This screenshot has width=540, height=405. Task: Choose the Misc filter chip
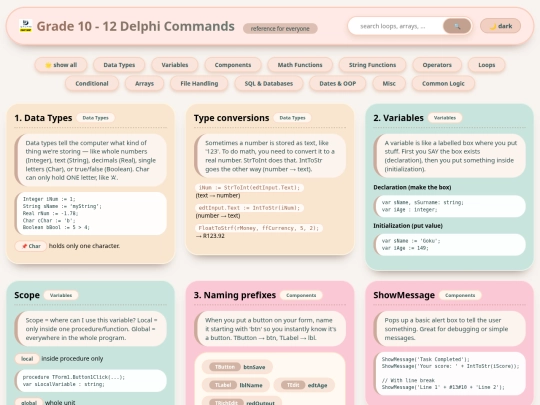coord(389,83)
